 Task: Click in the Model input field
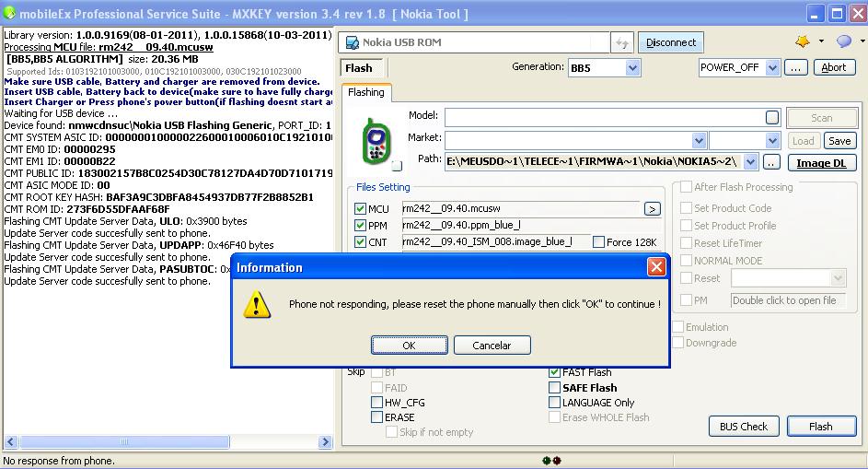point(605,118)
